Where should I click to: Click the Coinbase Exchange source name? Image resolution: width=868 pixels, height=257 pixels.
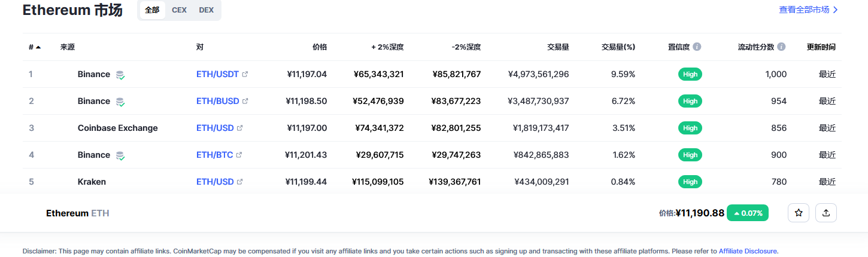tap(118, 128)
